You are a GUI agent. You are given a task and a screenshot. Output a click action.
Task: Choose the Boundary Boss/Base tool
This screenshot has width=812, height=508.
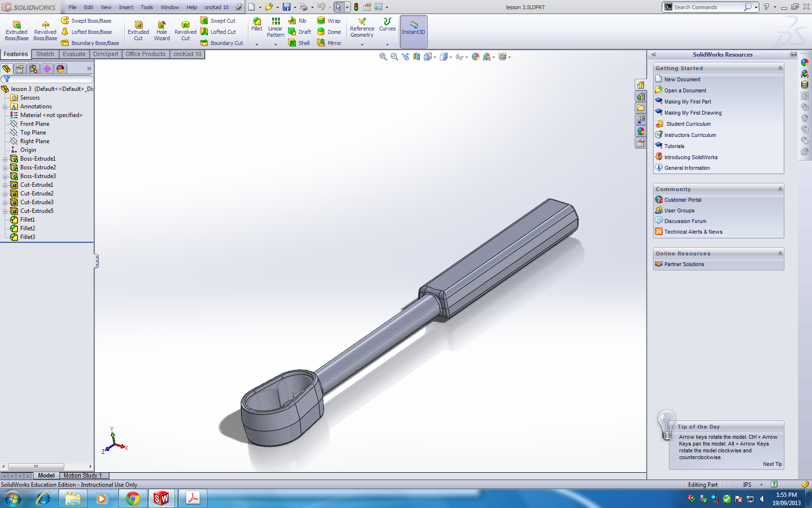tap(90, 43)
